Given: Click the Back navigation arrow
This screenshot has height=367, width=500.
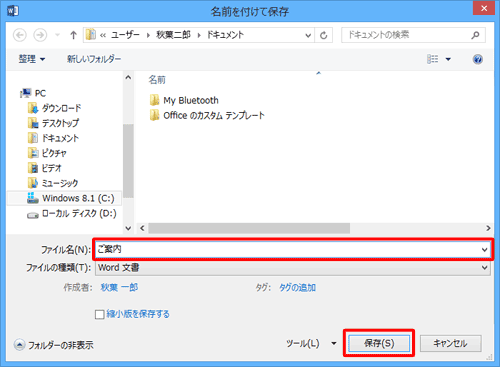Looking at the screenshot, I should 20,35.
